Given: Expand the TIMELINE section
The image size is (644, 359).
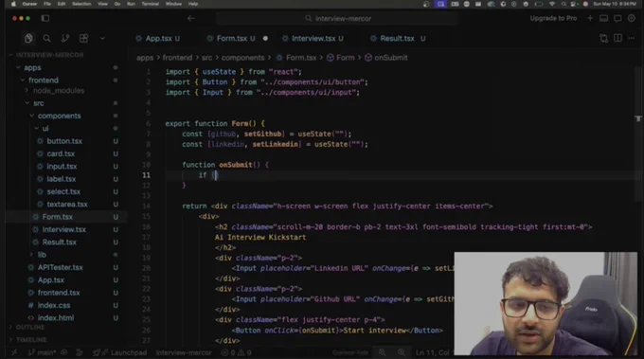Looking at the screenshot, I should coord(31,340).
